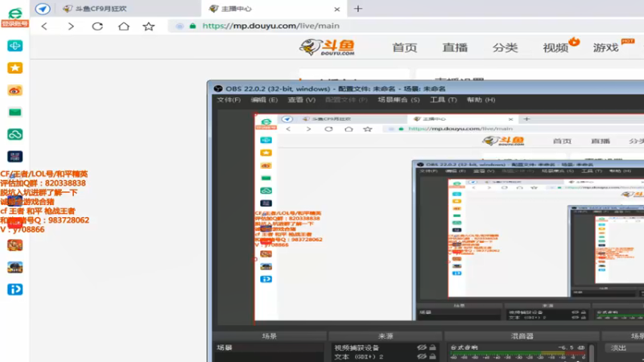Open the teal sidebar app icon

pyautogui.click(x=14, y=46)
